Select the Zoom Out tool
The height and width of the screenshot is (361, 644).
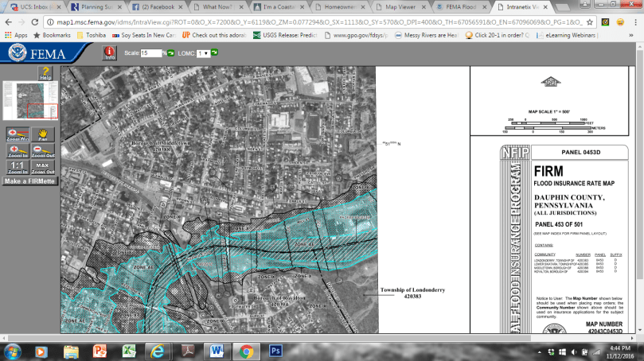(43, 151)
